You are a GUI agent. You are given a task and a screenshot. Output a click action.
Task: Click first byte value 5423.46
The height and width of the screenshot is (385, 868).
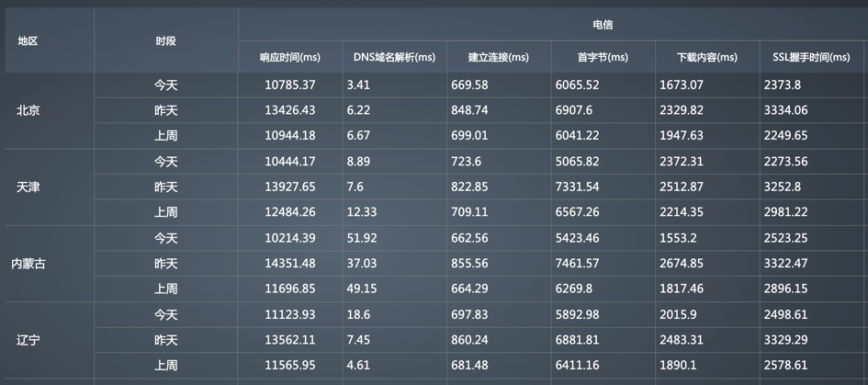[x=578, y=238]
